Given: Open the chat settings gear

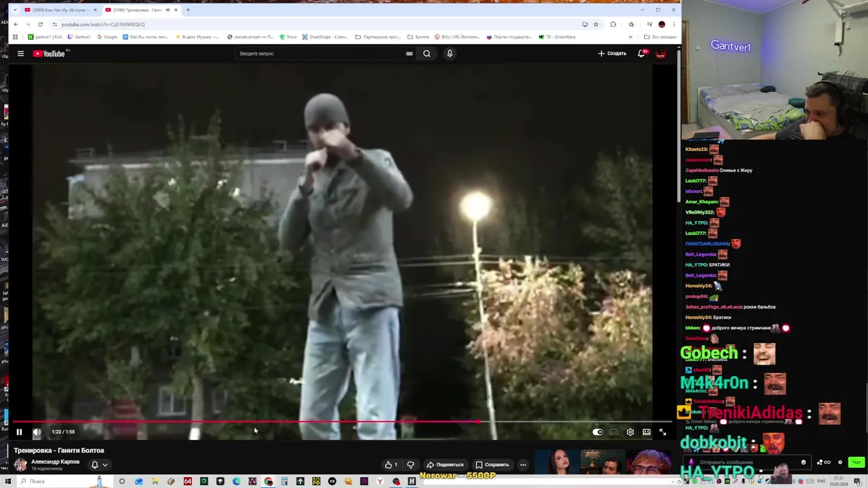Looking at the screenshot, I should pyautogui.click(x=840, y=462).
